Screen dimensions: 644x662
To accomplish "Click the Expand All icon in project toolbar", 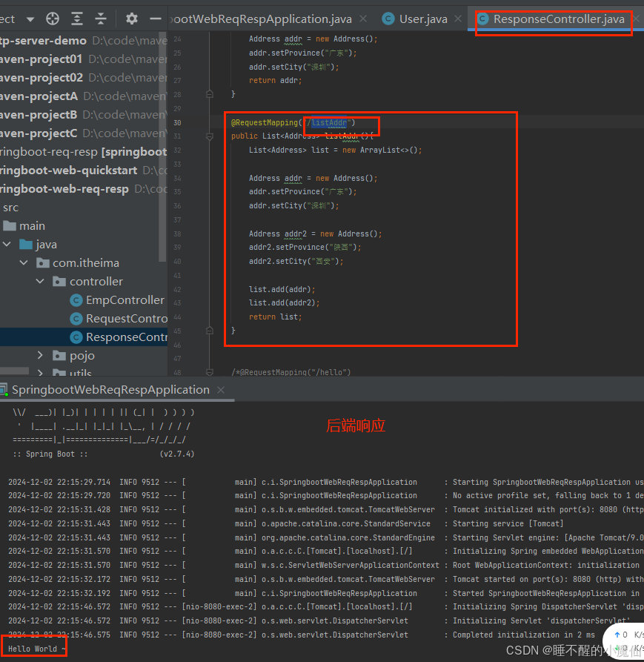I will point(77,19).
